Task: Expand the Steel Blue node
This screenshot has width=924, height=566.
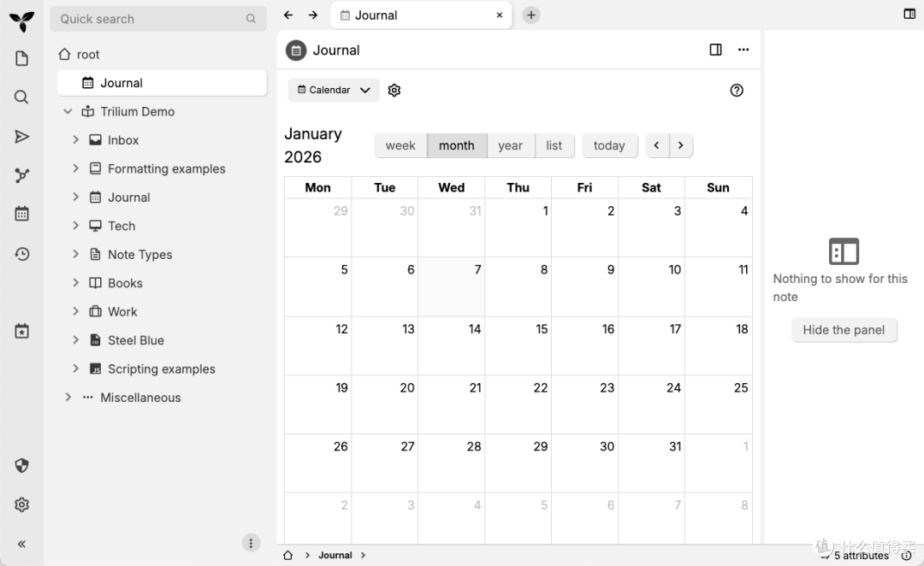Action: coord(75,339)
